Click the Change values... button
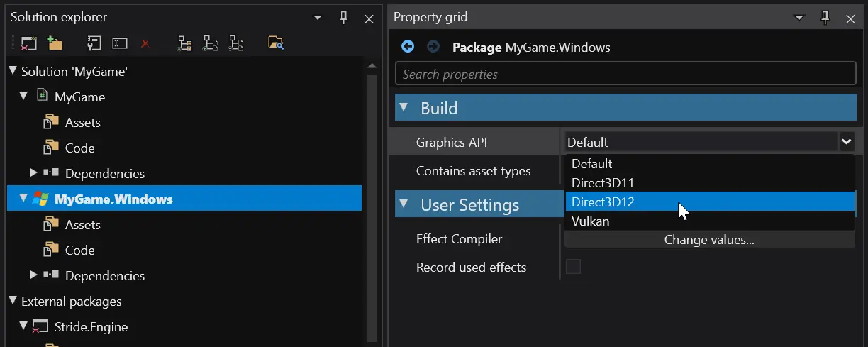 [709, 240]
